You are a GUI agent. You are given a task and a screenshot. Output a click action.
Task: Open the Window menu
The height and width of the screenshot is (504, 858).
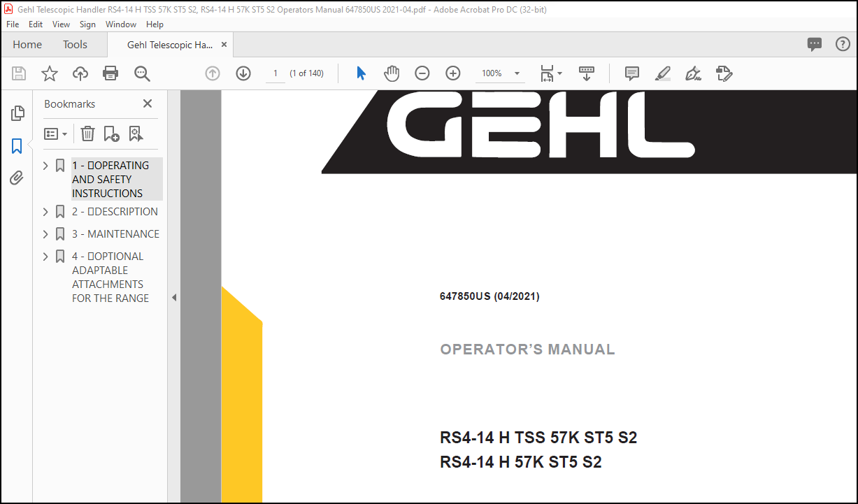click(x=121, y=24)
